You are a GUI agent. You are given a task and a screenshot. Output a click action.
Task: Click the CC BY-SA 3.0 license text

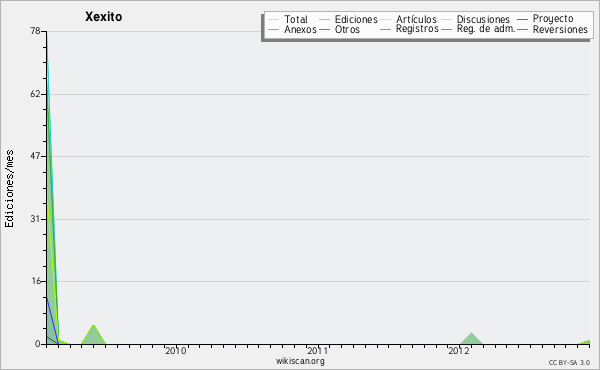click(x=569, y=362)
